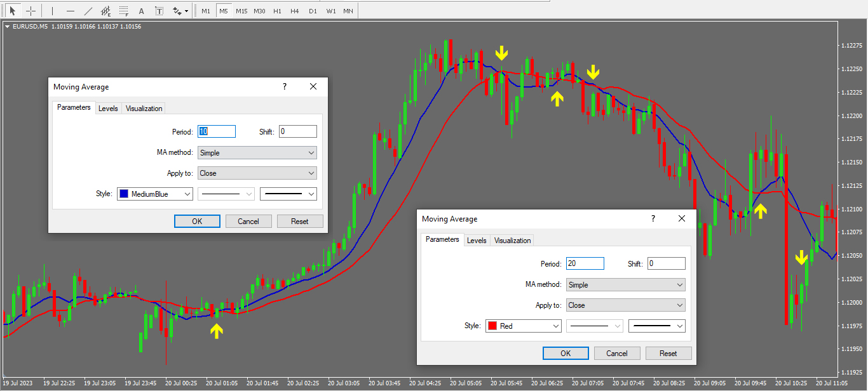The width and height of the screenshot is (868, 391).
Task: Activate the Fibonacci retracement tool
Action: tap(124, 11)
